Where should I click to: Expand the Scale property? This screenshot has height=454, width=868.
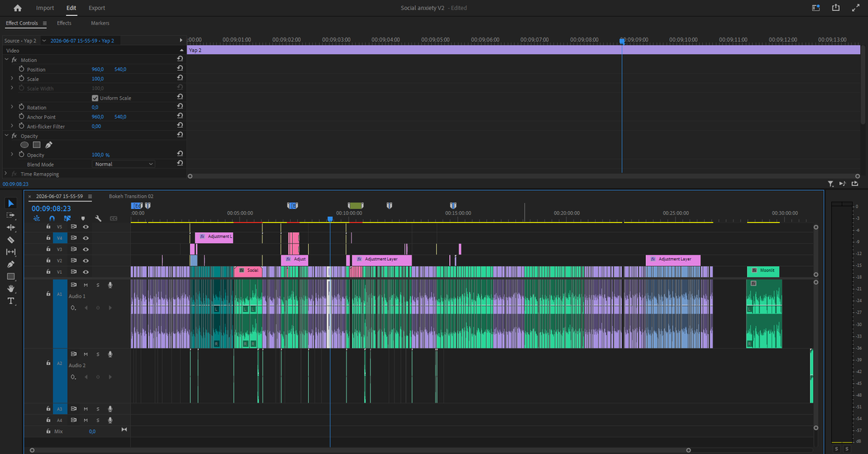[x=12, y=78]
